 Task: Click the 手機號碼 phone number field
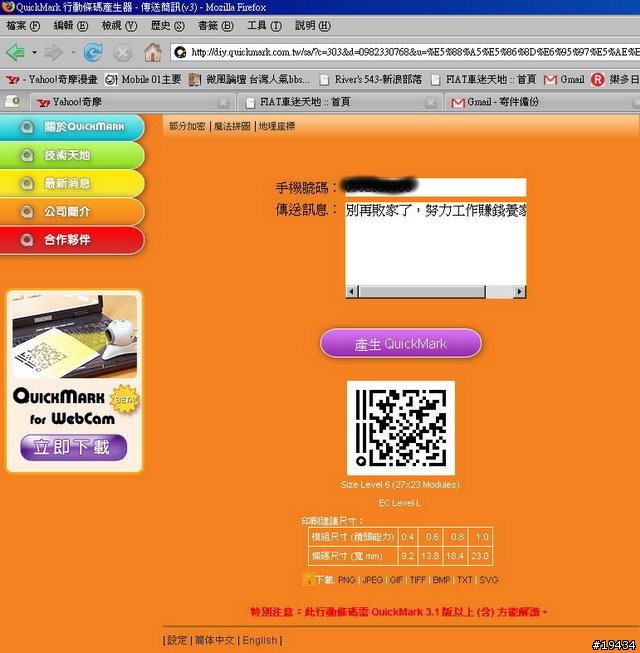[x=435, y=187]
